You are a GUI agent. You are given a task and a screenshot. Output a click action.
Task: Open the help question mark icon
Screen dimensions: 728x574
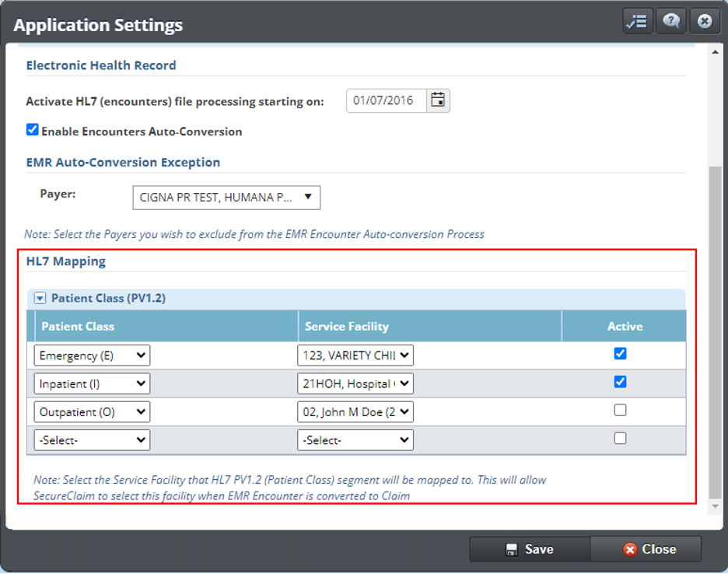coord(670,22)
